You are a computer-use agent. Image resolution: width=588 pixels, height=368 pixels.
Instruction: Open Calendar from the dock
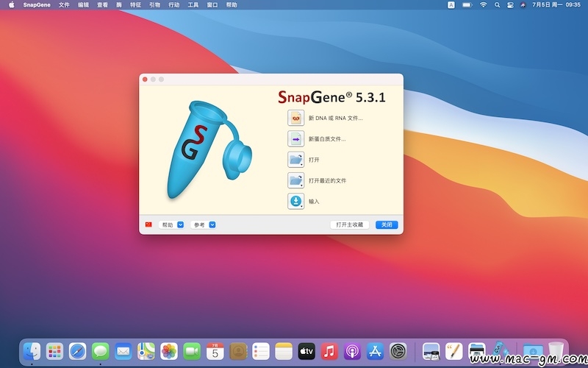click(x=215, y=352)
